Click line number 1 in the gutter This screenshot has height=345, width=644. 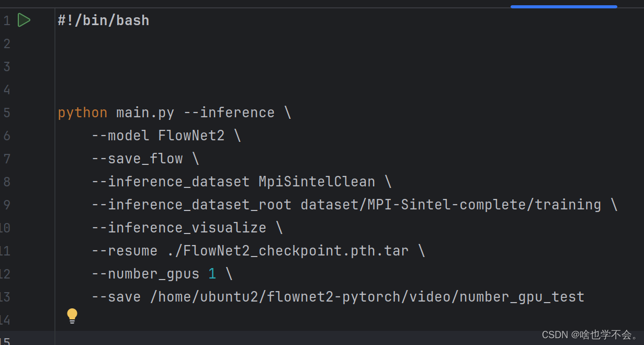click(x=7, y=20)
